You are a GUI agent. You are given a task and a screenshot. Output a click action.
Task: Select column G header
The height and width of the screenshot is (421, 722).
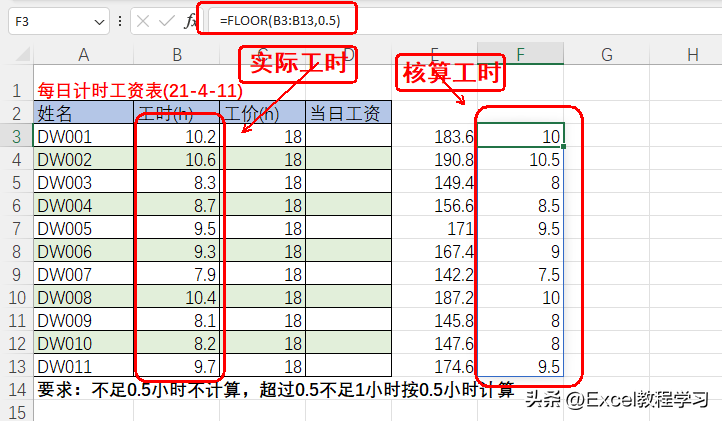coord(607,55)
